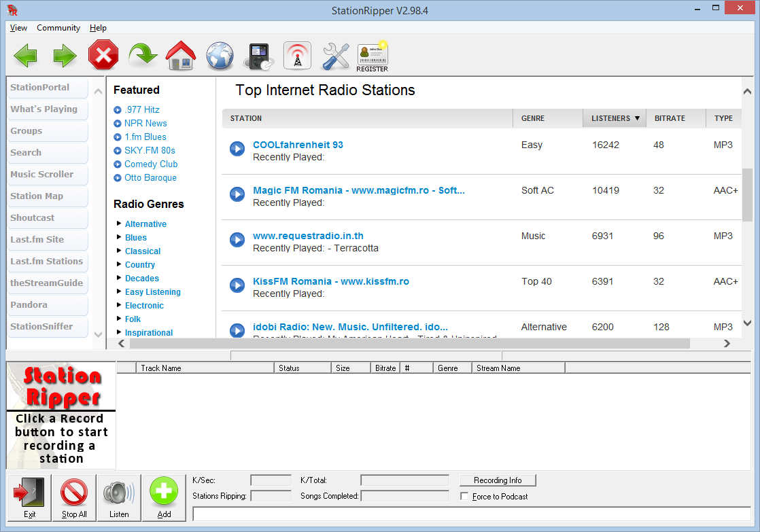Open the Help menu
This screenshot has width=760, height=532.
(98, 28)
